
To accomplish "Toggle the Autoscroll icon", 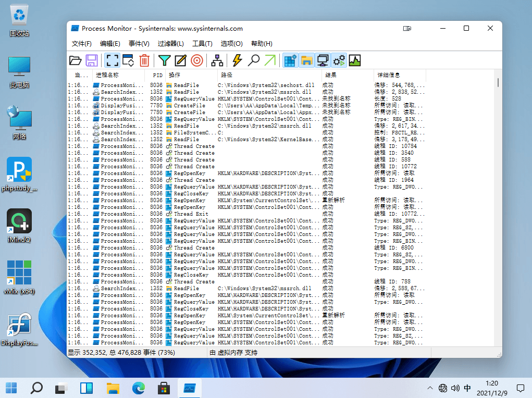I will click(x=128, y=61).
